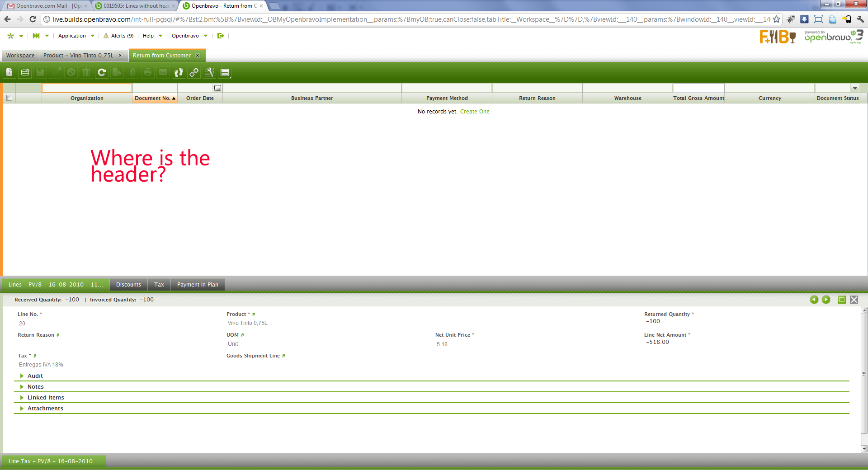Click the chain link toolbar icon

point(194,72)
